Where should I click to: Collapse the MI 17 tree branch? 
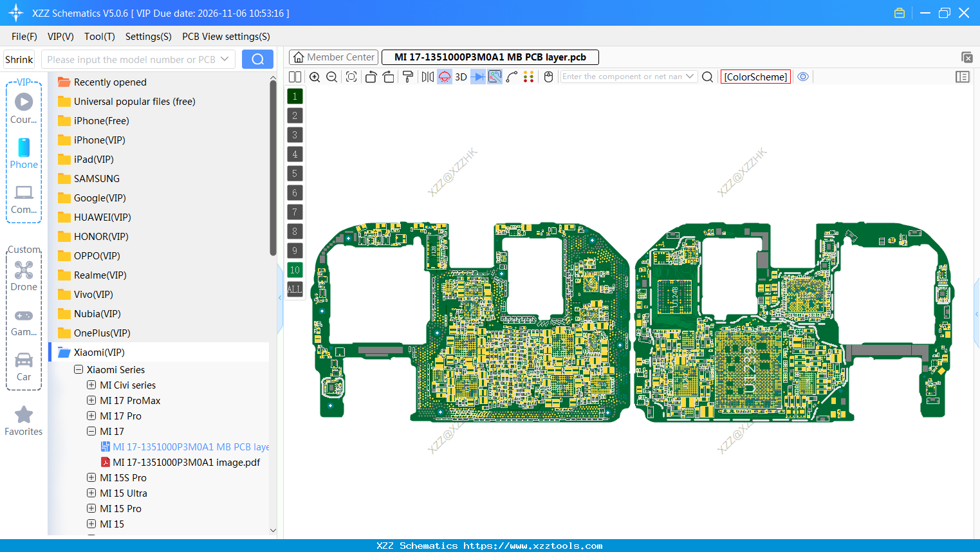[91, 431]
